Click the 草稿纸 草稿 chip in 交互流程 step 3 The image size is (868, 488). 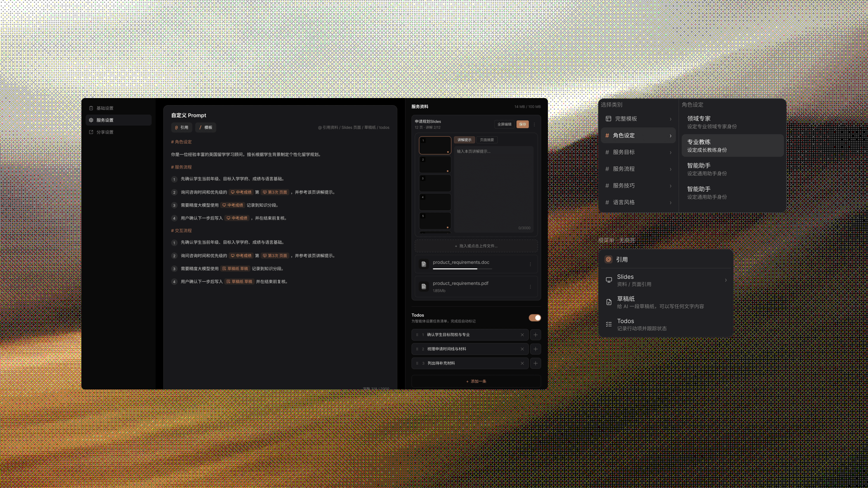[235, 269]
